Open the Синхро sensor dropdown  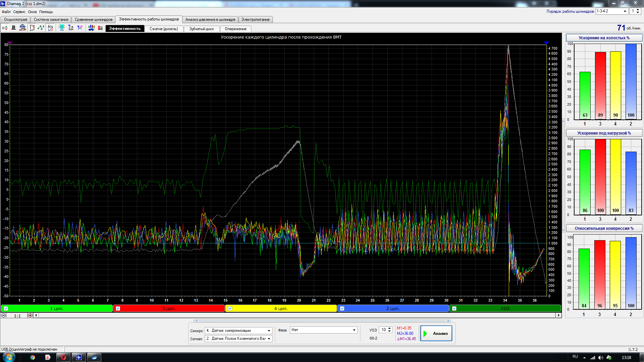(x=239, y=330)
